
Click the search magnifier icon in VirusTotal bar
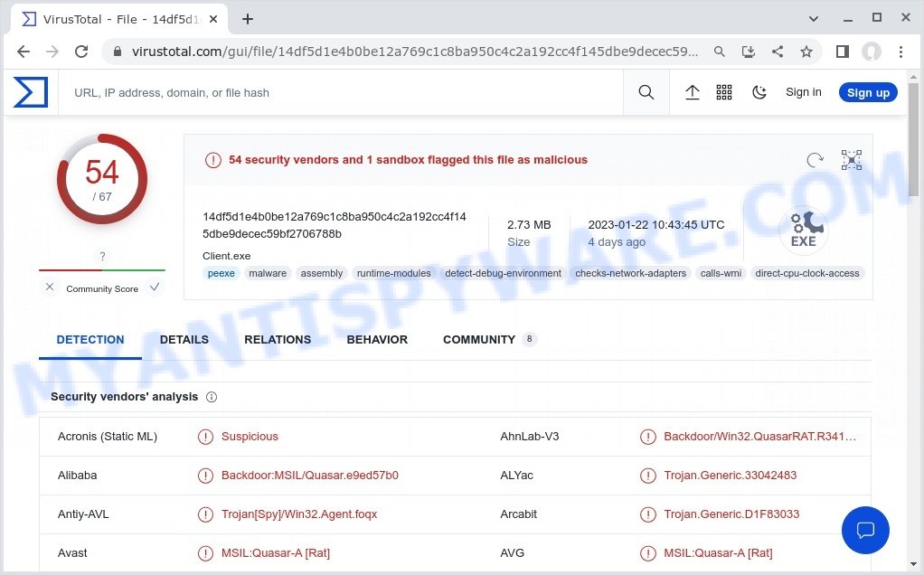click(x=646, y=92)
